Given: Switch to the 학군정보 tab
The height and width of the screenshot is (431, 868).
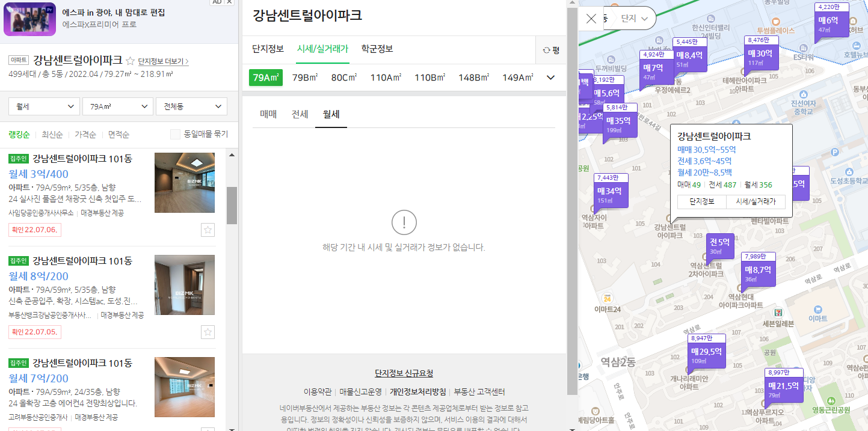Looking at the screenshot, I should 377,49.
